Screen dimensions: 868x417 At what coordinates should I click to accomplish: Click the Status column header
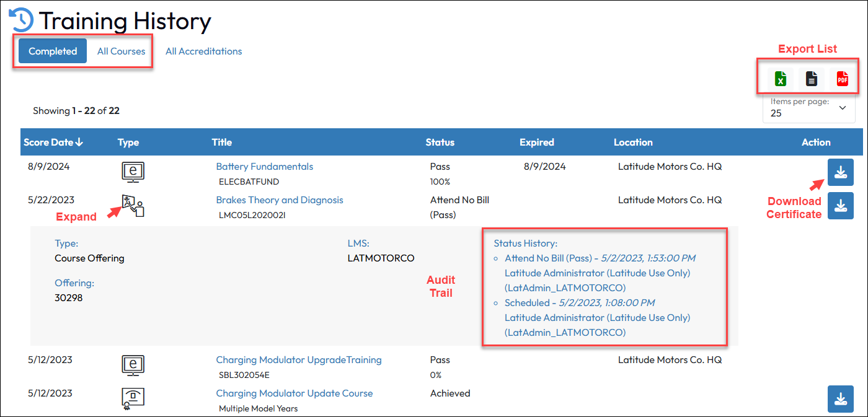(x=440, y=143)
